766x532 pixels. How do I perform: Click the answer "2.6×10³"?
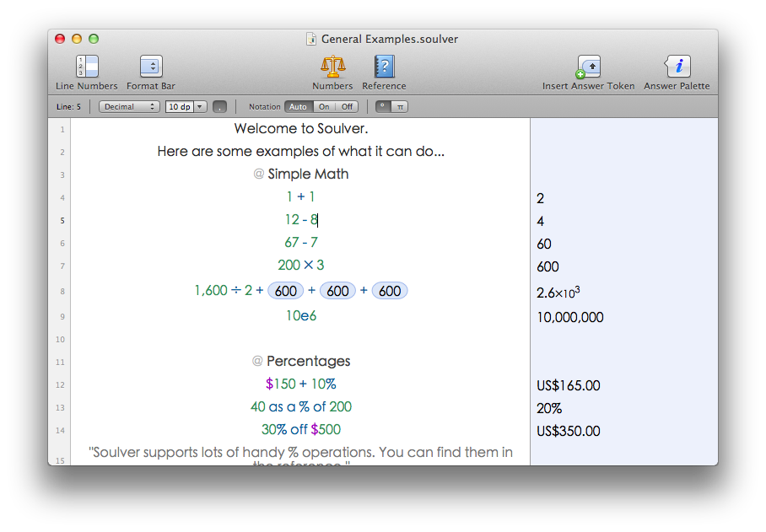pos(558,292)
